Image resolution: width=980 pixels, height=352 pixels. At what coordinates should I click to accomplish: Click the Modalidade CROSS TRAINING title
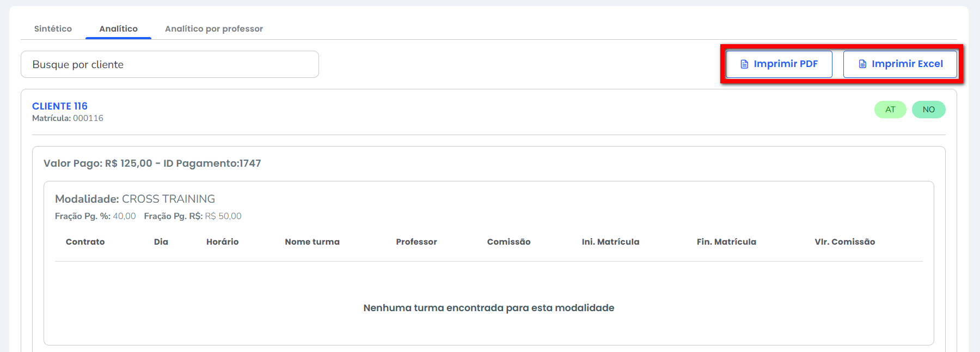click(135, 199)
